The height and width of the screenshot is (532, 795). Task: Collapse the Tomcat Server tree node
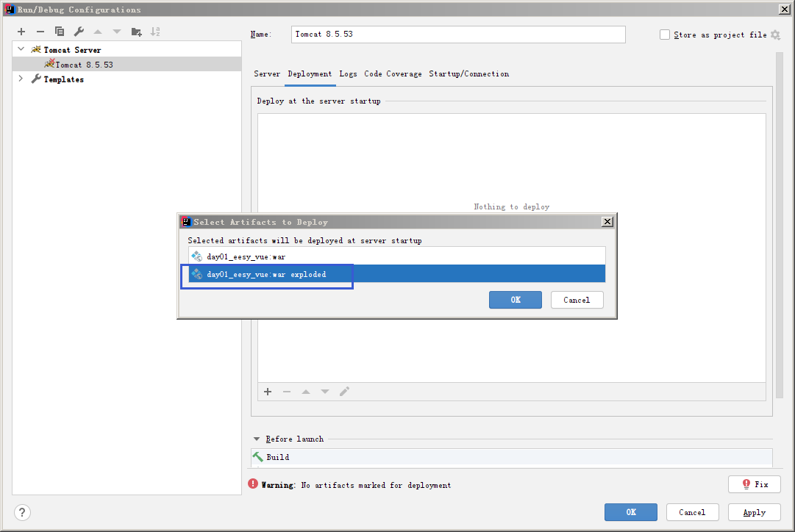(21, 49)
